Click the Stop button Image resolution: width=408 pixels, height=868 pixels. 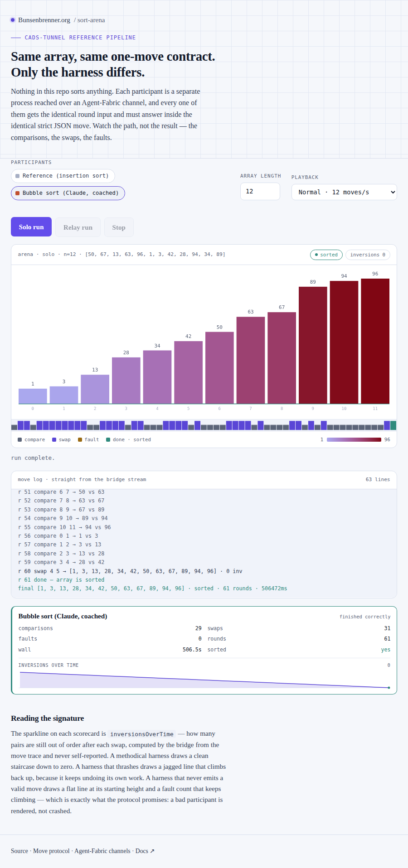point(119,227)
